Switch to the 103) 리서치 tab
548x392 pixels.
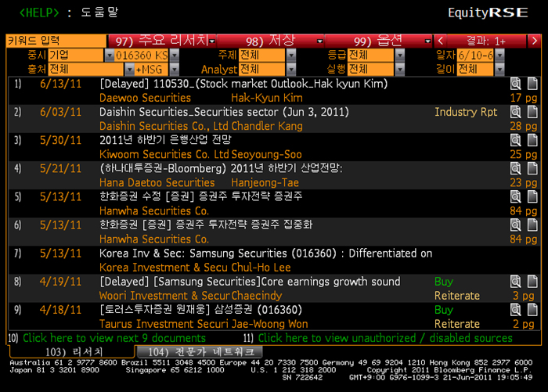[x=72, y=351]
